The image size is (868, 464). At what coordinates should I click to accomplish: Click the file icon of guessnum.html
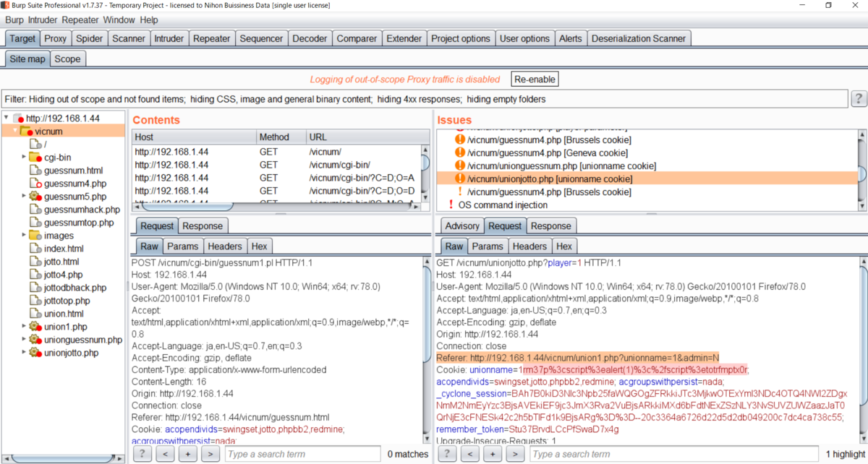35,171
